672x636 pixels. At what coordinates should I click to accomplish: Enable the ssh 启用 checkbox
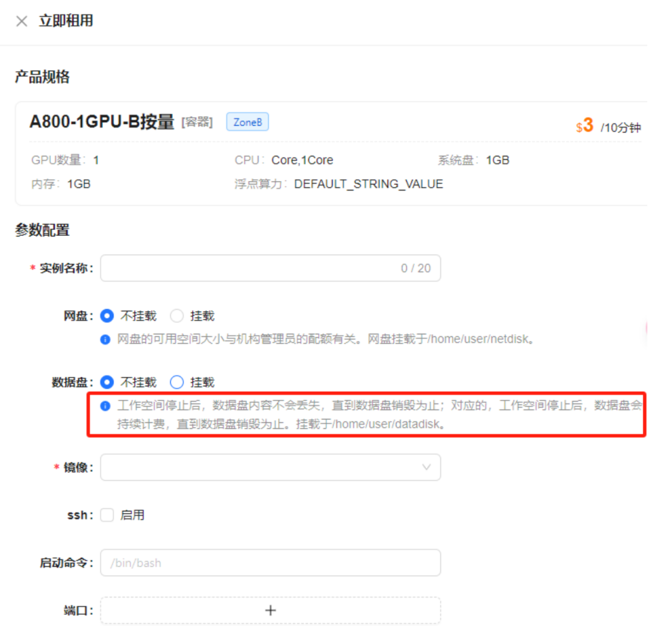[x=107, y=515]
